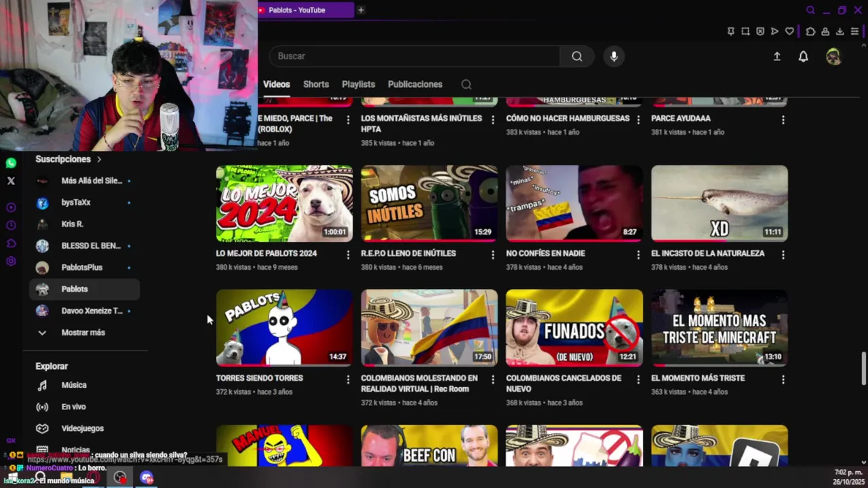This screenshot has height=488, width=868.
Task: Open the sidebar extensions cube icon
Action: 11,243
